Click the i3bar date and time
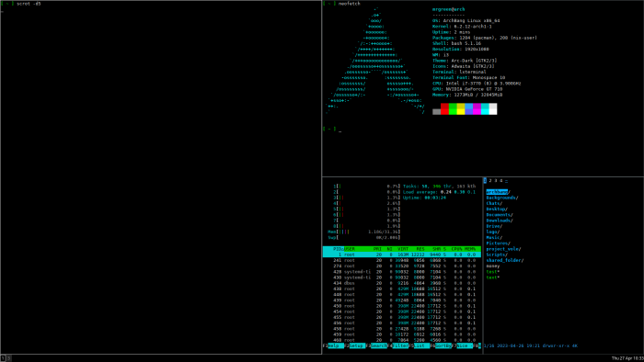The width and height of the screenshot is (644, 362). tap(627, 358)
